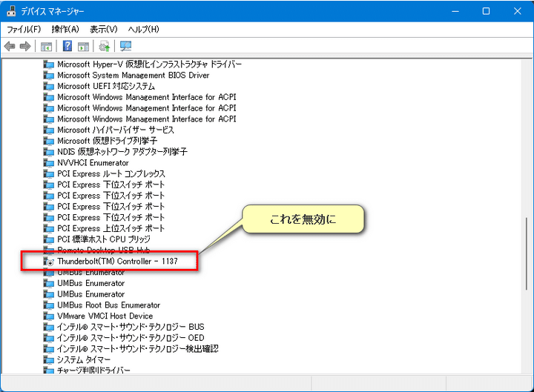Click the vertical scrollbar thumb of device list
This screenshot has height=392, width=534.
(527, 253)
